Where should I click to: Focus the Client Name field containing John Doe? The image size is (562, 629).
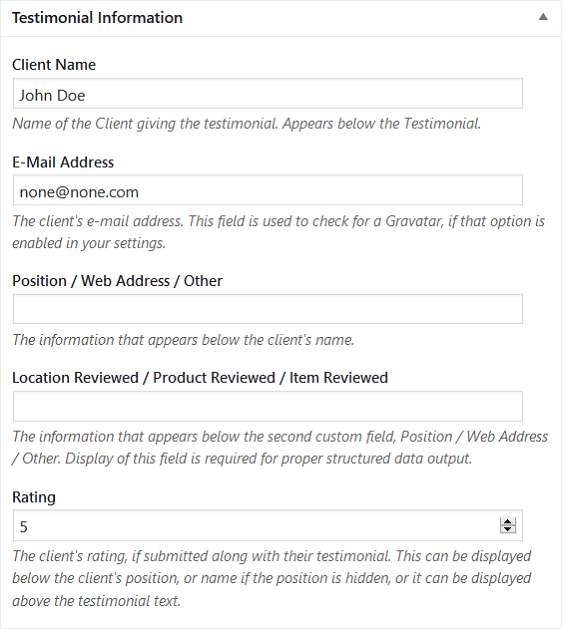tap(268, 93)
